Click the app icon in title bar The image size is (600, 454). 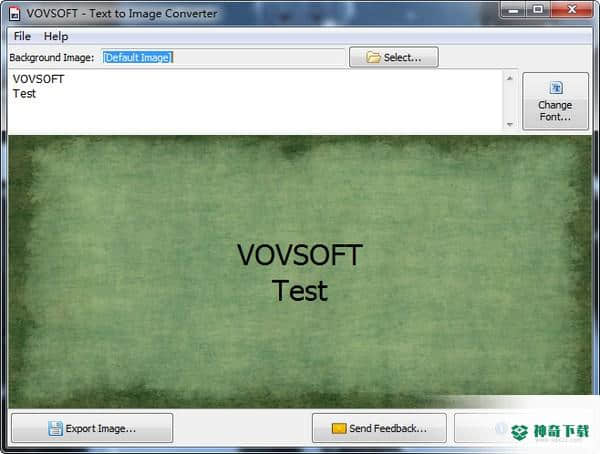coord(15,13)
